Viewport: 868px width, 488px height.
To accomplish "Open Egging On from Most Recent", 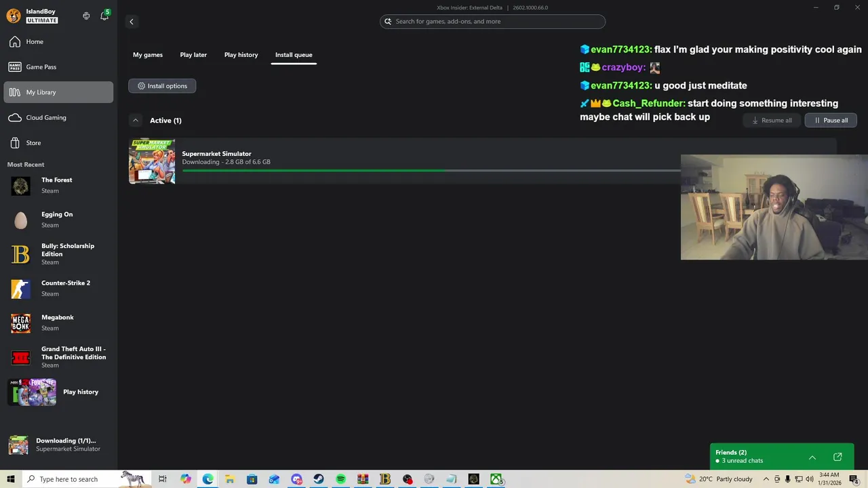I will [x=58, y=220].
